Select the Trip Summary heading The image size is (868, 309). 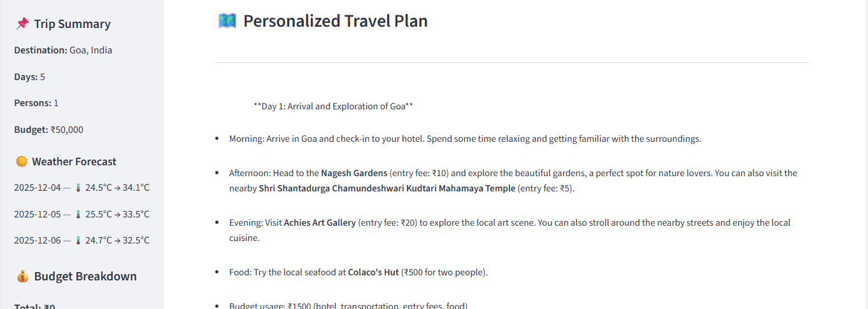tap(72, 24)
